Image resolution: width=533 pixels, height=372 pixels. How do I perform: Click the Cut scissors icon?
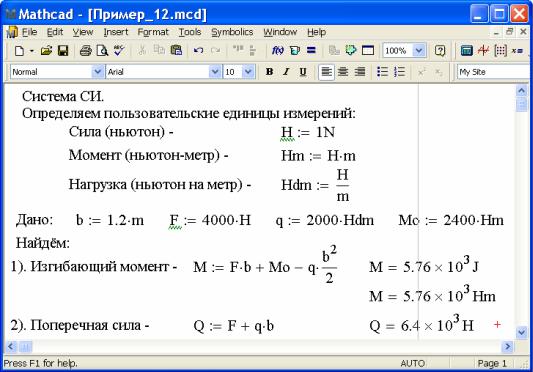[x=142, y=51]
